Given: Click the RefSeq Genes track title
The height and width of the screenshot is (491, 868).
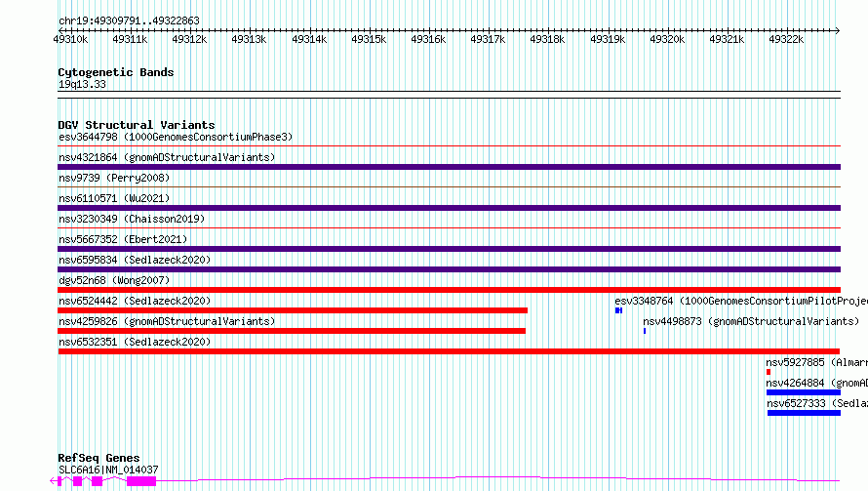Looking at the screenshot, I should [99, 458].
